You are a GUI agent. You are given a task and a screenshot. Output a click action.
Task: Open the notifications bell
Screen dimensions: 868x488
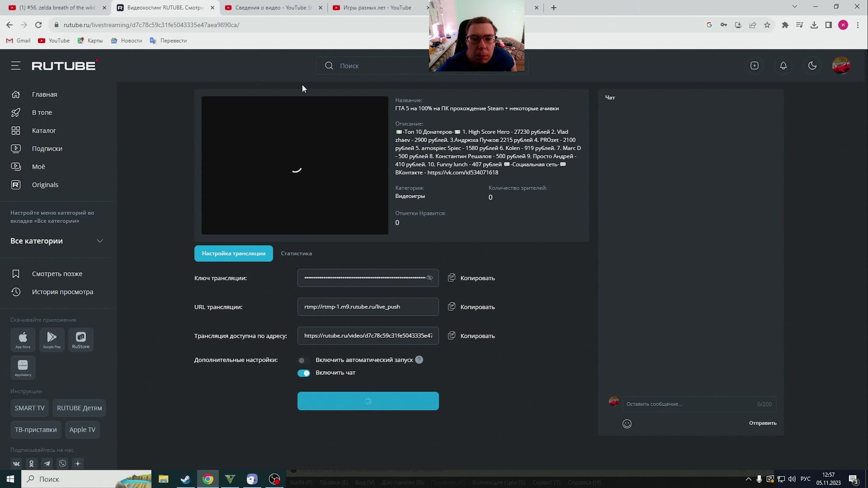pos(783,65)
